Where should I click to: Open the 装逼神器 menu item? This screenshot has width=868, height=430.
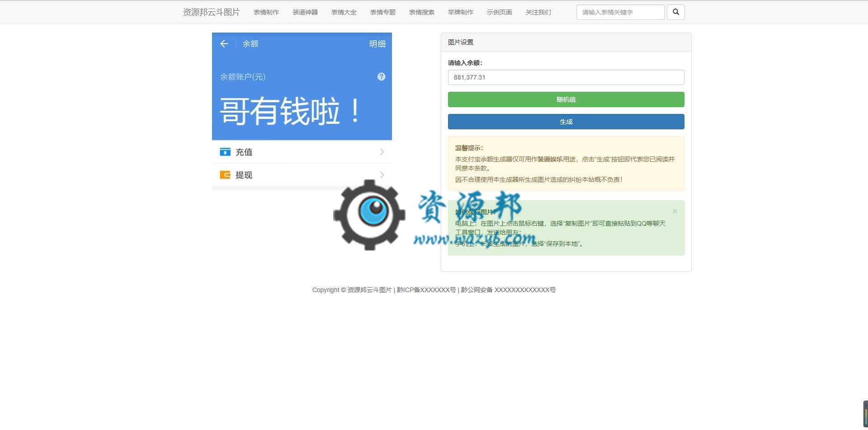[x=305, y=12]
